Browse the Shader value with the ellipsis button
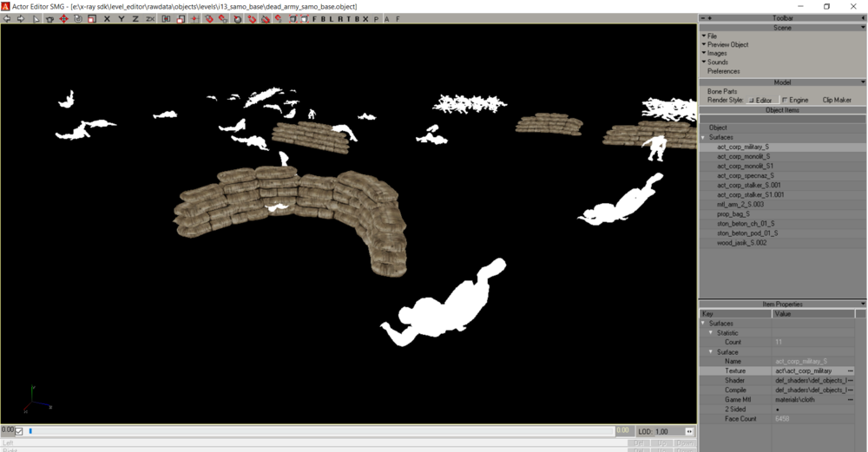This screenshot has width=868, height=452. (x=851, y=381)
